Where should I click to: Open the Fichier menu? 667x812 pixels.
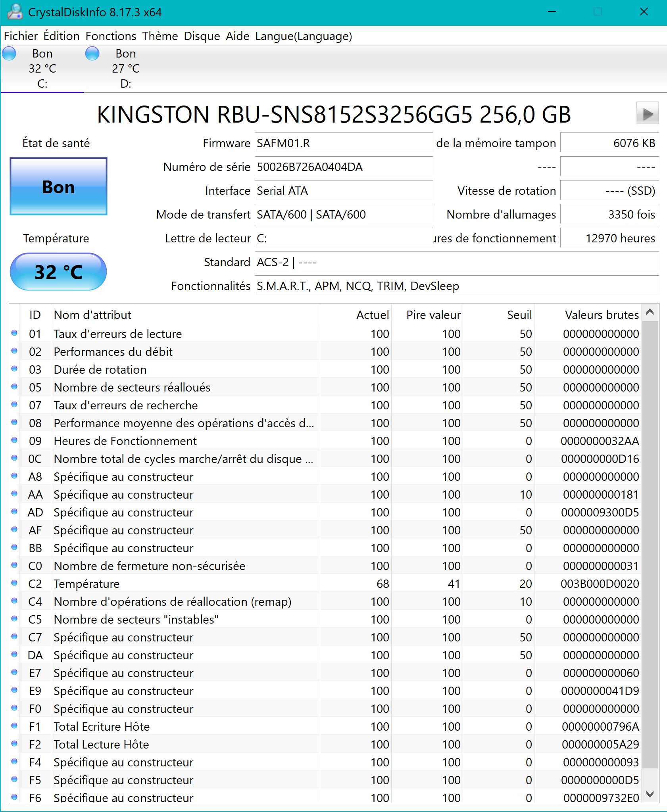21,36
